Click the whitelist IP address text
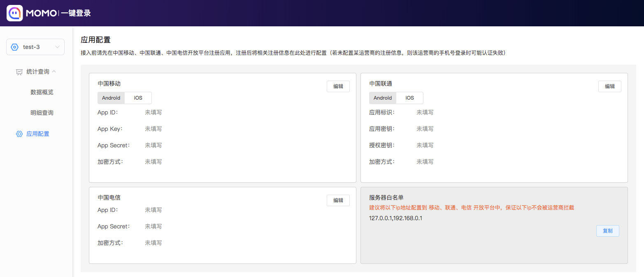Screen dimensions: 644x277 (x=395, y=218)
